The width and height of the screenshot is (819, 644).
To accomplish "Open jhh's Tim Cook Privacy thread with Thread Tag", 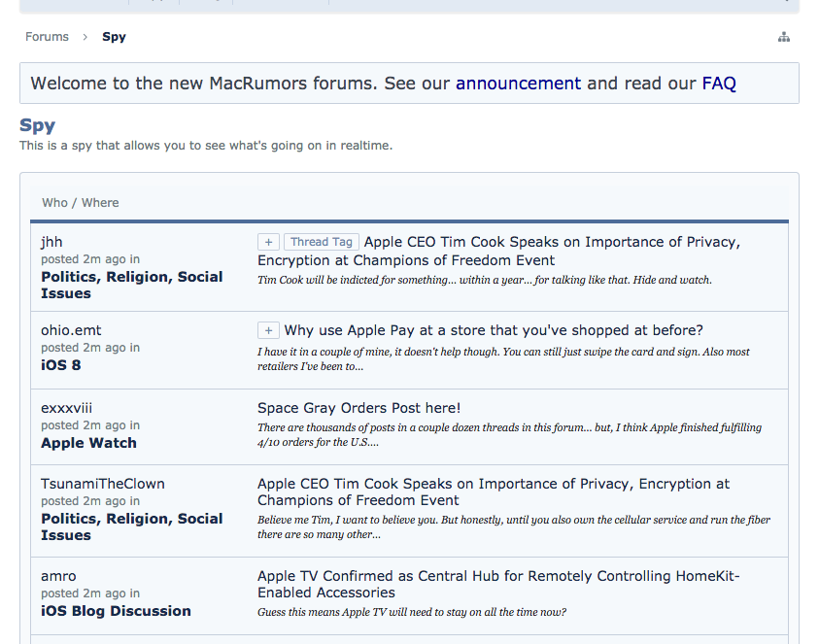I will pyautogui.click(x=498, y=252).
